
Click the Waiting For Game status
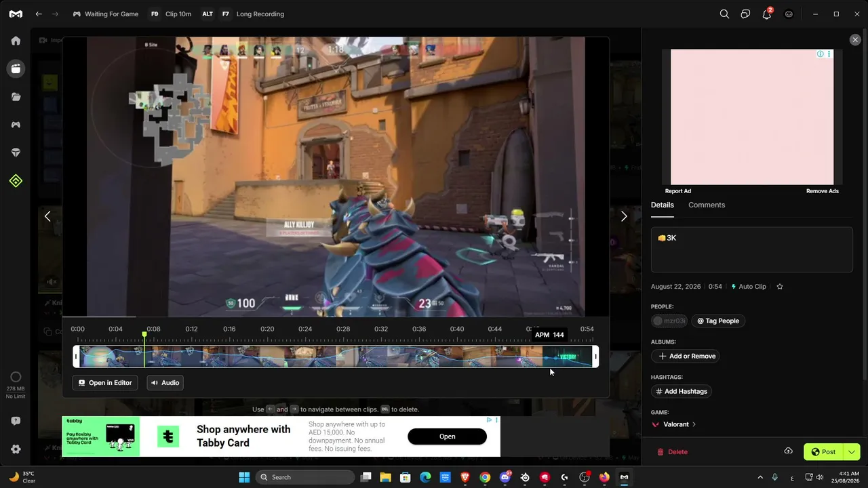click(105, 14)
